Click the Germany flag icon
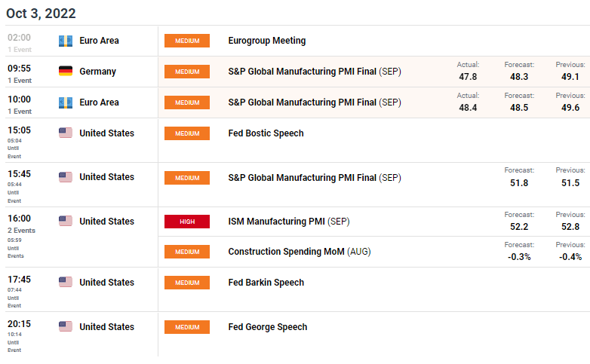590x364 pixels. [66, 71]
